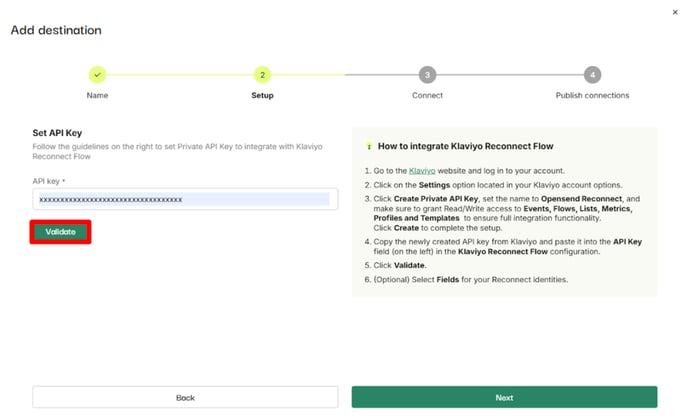
Task: Click the Next button
Action: tap(504, 397)
